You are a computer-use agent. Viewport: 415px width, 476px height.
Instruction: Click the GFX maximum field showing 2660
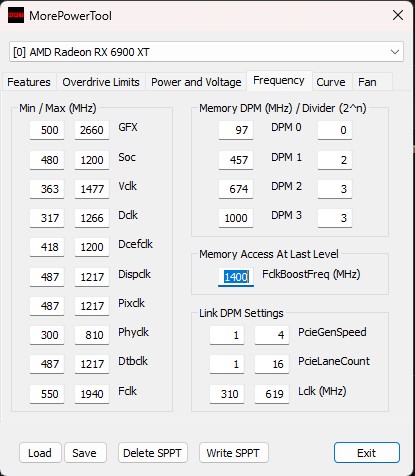pos(92,130)
